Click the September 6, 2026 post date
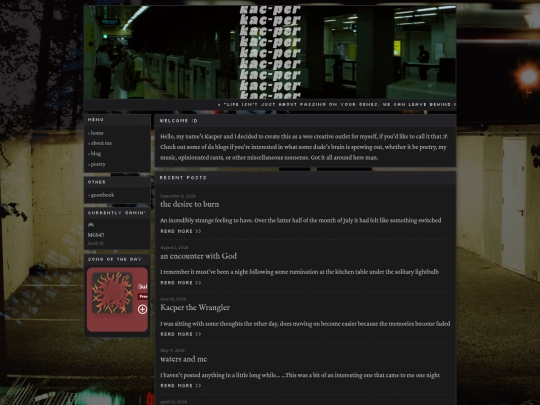540x405 pixels. pyautogui.click(x=178, y=196)
